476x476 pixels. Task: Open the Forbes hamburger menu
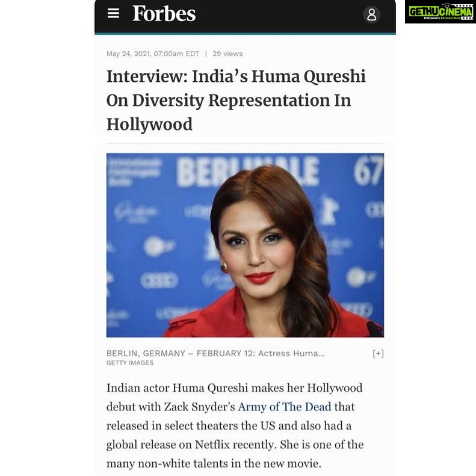113,13
